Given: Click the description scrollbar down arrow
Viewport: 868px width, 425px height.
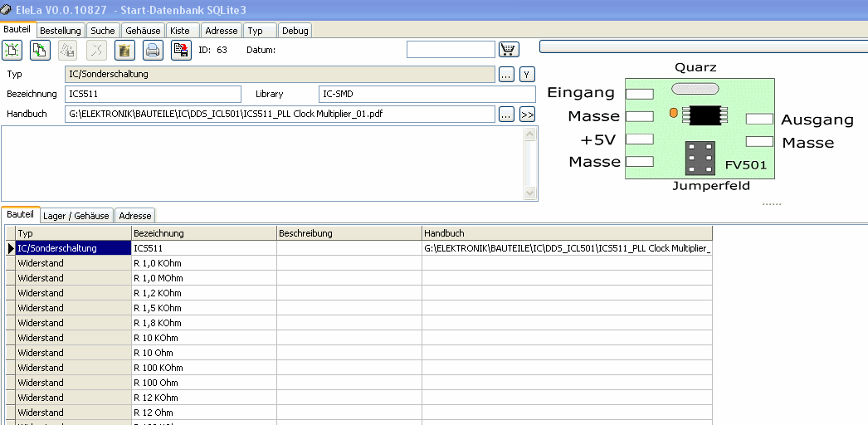Looking at the screenshot, I should [x=529, y=193].
